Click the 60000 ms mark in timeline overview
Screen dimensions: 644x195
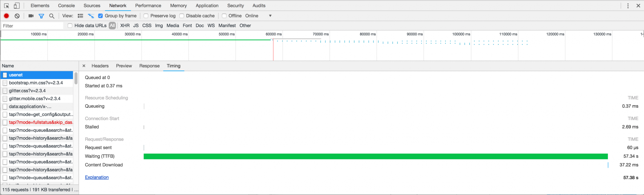tap(274, 34)
